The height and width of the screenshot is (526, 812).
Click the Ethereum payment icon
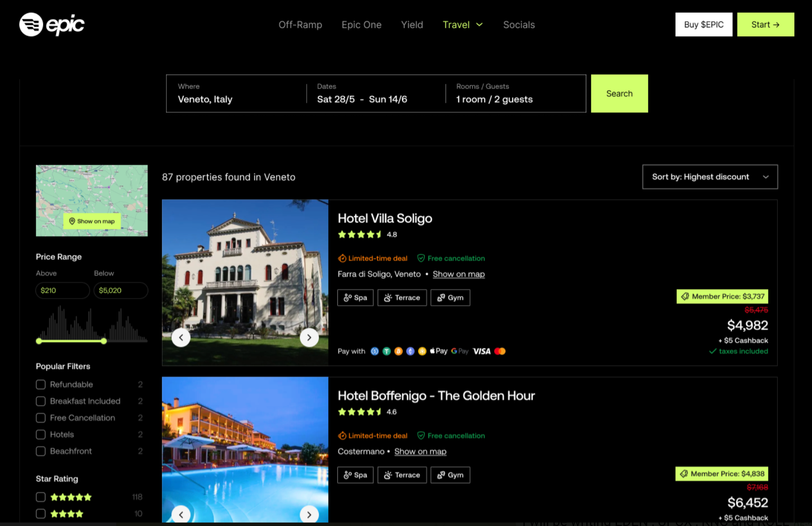[x=410, y=351]
